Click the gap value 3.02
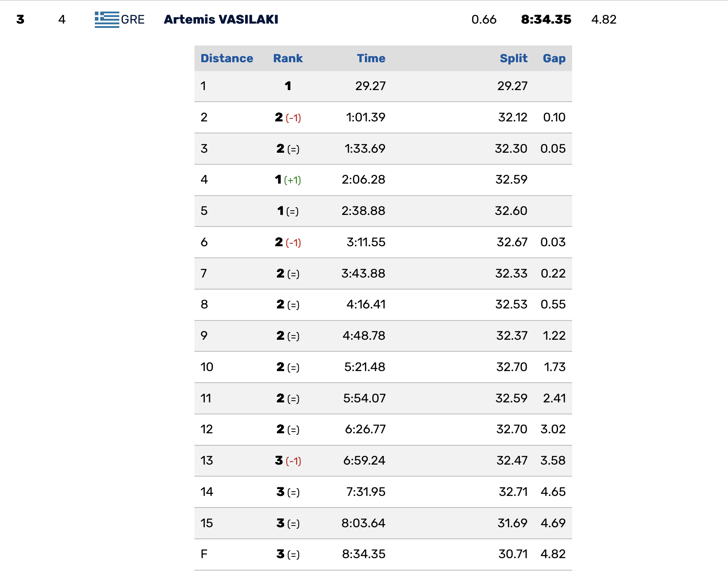This screenshot has width=728, height=574. click(553, 429)
